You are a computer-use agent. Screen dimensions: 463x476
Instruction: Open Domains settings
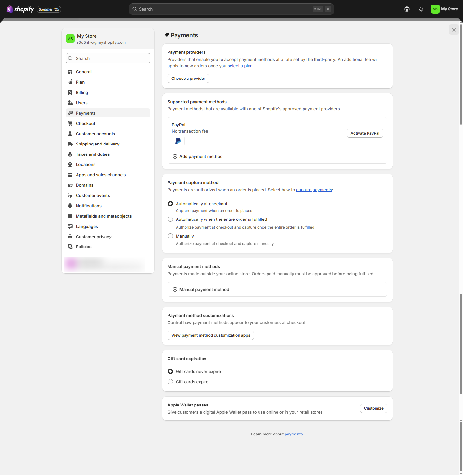tap(108, 185)
